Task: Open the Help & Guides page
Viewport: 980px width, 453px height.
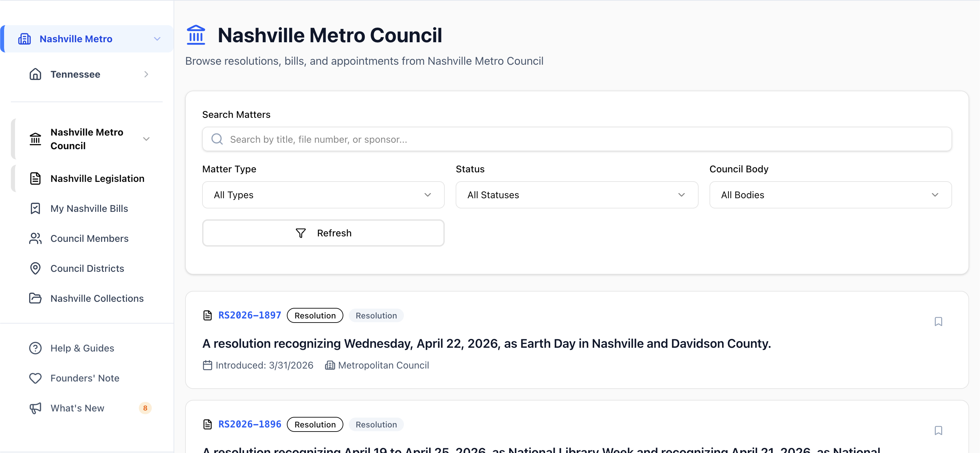Action: point(82,347)
